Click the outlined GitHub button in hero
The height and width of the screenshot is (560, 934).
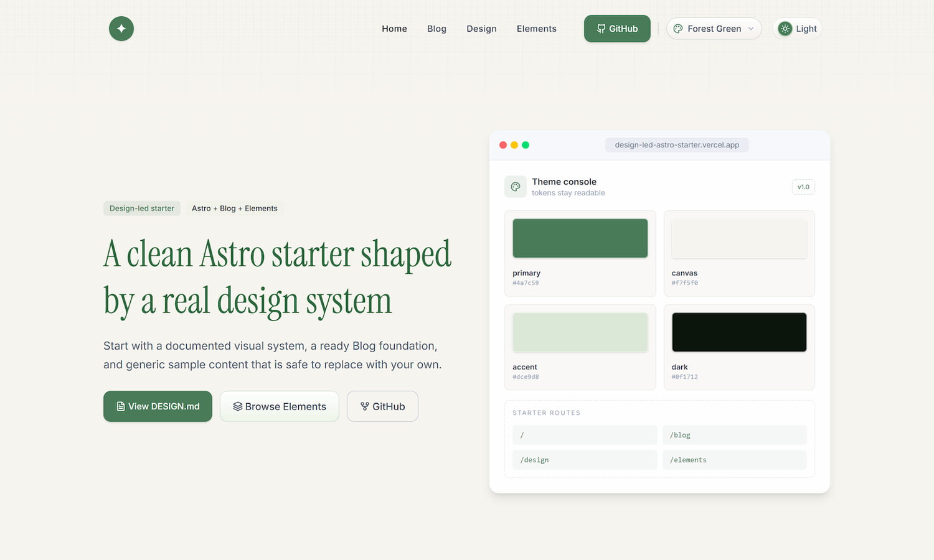point(382,406)
